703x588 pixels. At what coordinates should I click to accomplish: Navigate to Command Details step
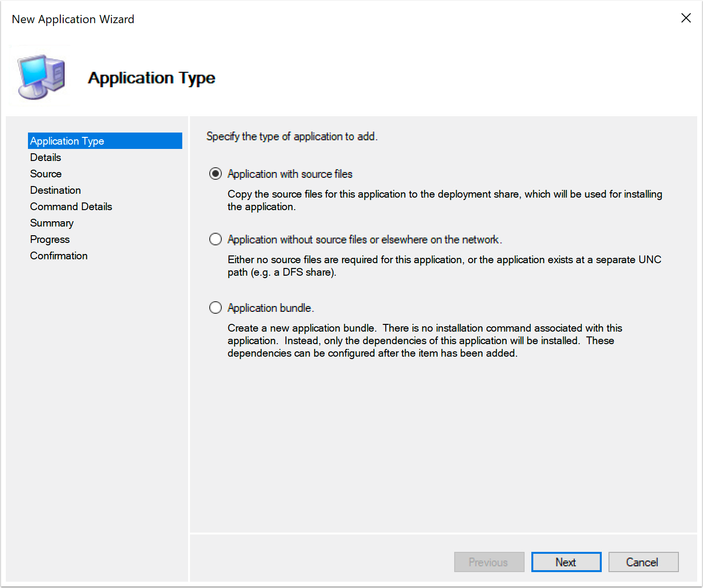[x=71, y=206]
